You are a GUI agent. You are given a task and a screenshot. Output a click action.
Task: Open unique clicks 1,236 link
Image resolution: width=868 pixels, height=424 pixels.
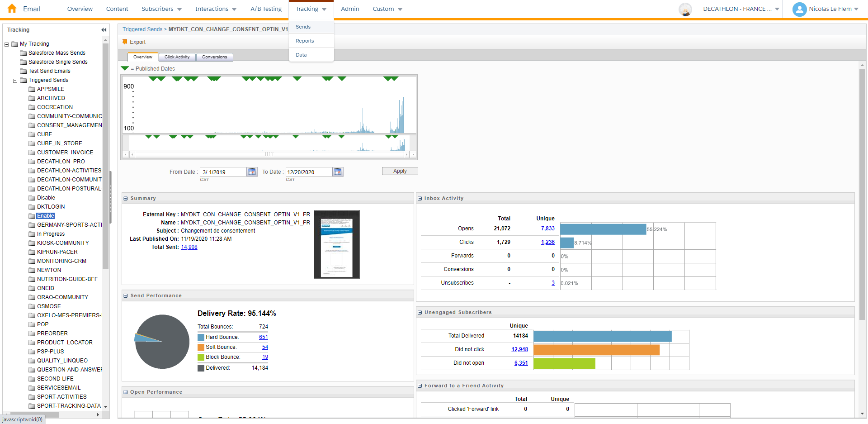[x=547, y=242]
